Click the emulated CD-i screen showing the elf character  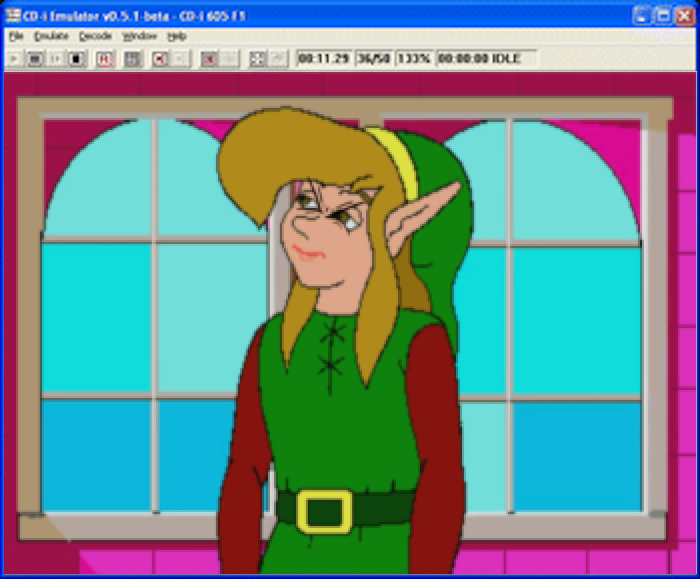coord(350,324)
